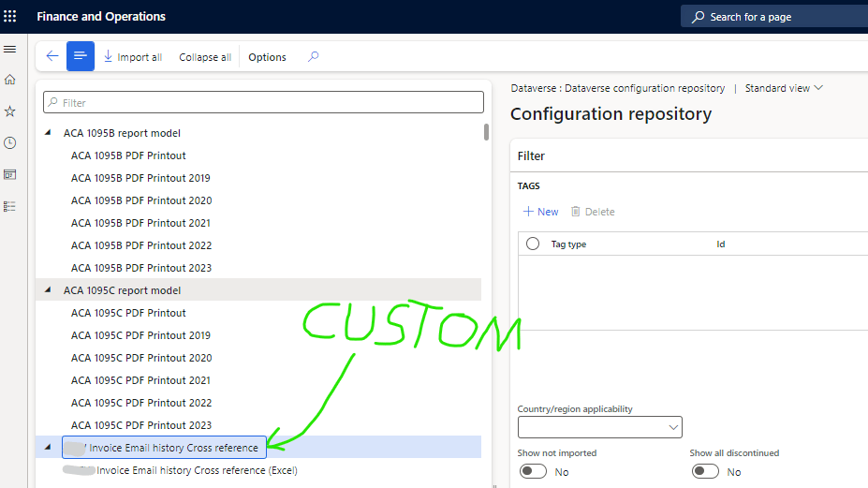The image size is (868, 488).
Task: Toggle the Show all discontinued switch
Action: click(705, 471)
